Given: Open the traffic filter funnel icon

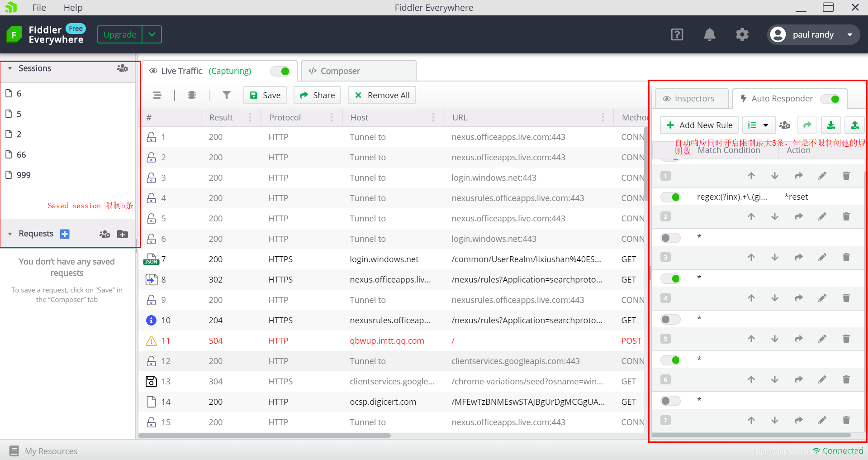Looking at the screenshot, I should [227, 95].
